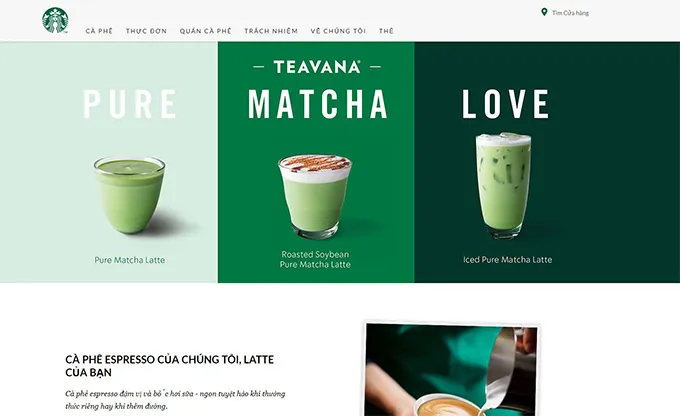Click the Roasted Soybean latte glass image

tap(315, 197)
